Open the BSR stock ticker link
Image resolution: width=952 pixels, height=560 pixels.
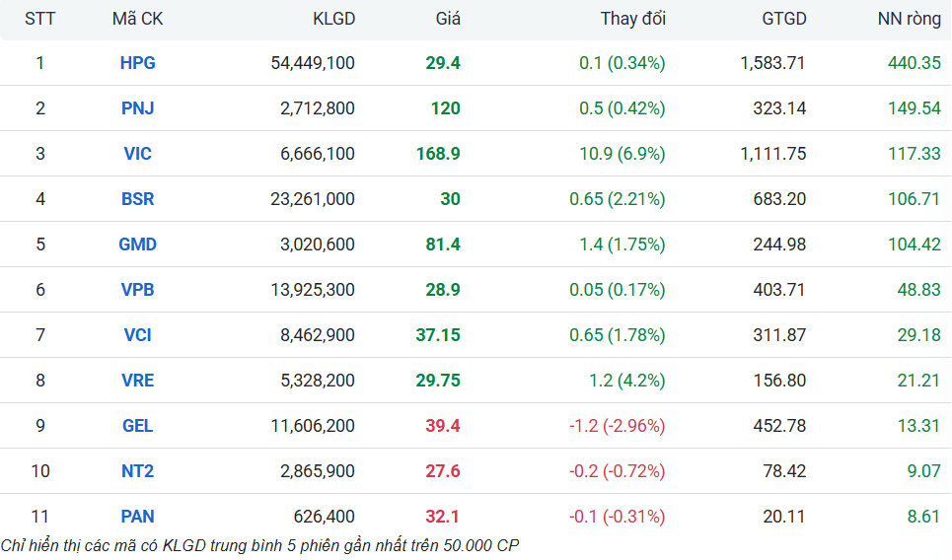click(137, 199)
